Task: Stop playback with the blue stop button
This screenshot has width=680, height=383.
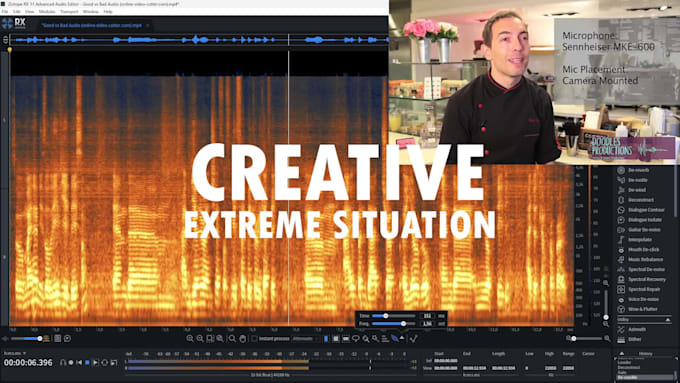Action: point(87,363)
